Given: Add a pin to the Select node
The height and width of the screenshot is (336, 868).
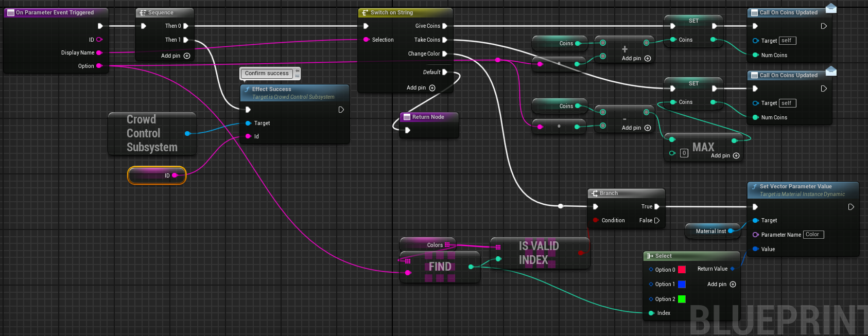Looking at the screenshot, I should pyautogui.click(x=733, y=284).
